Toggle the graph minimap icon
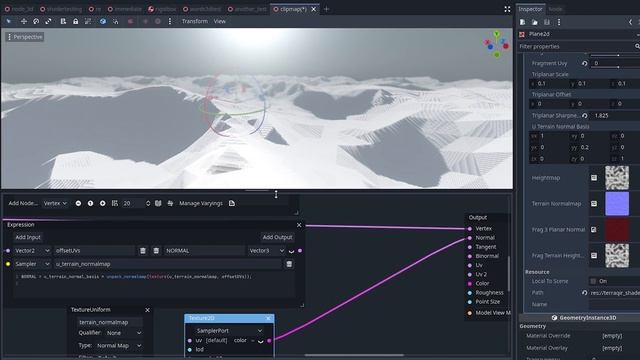640x360 pixels. coord(158,203)
